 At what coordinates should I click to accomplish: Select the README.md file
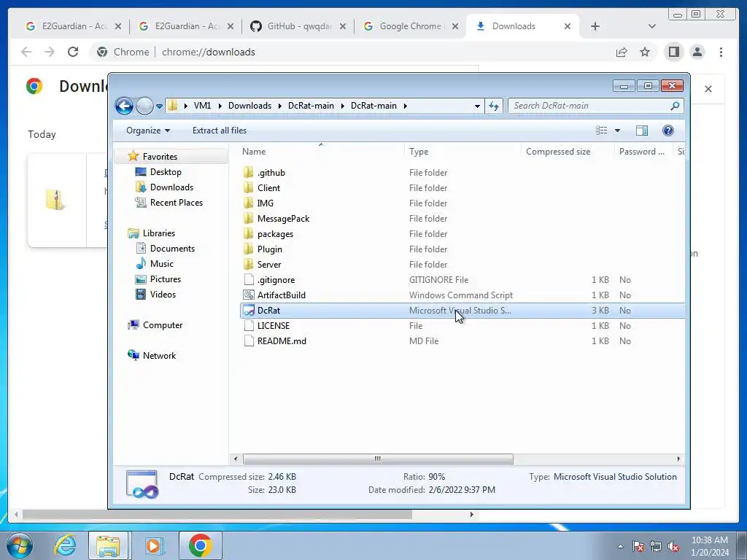pos(282,341)
